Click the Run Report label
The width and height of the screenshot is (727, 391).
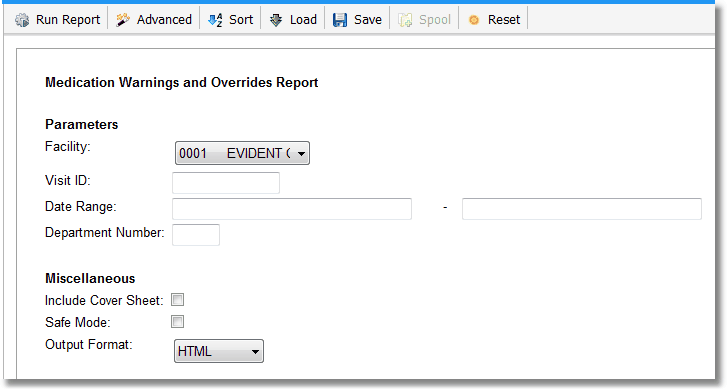(68, 19)
